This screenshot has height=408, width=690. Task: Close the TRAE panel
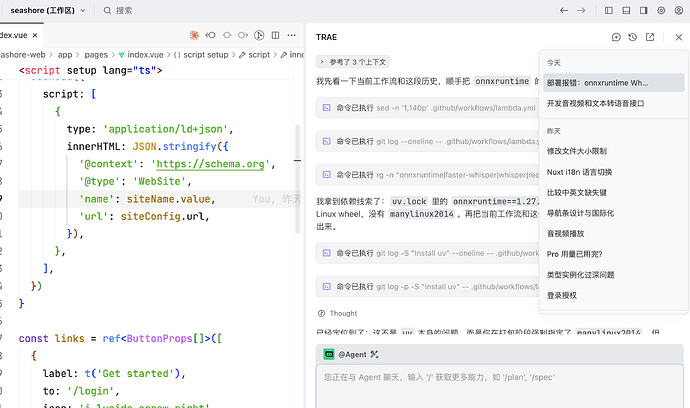tap(679, 37)
